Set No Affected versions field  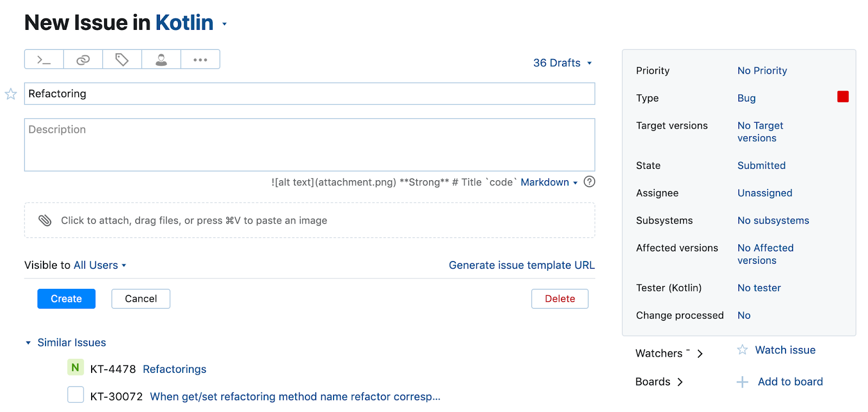(765, 254)
